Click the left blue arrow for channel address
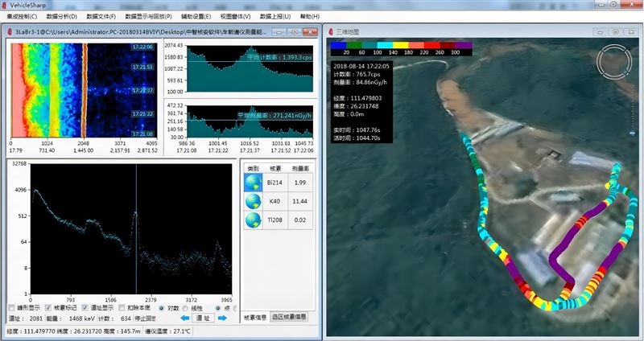This screenshot has width=644, height=341. [184, 318]
